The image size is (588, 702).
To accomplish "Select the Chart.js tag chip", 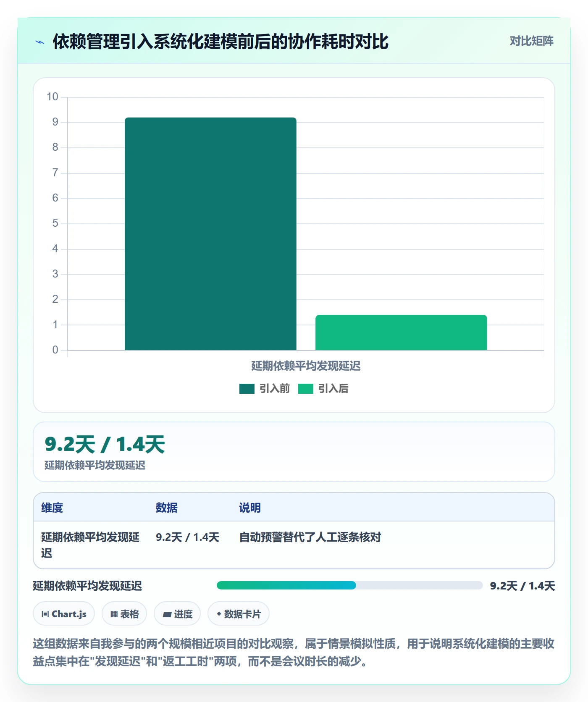I will [x=64, y=614].
